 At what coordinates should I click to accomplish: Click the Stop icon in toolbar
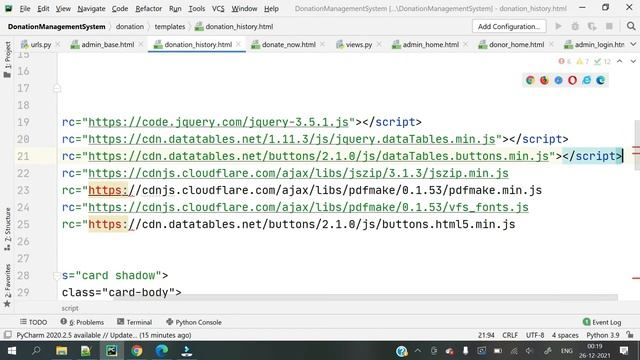(609, 27)
